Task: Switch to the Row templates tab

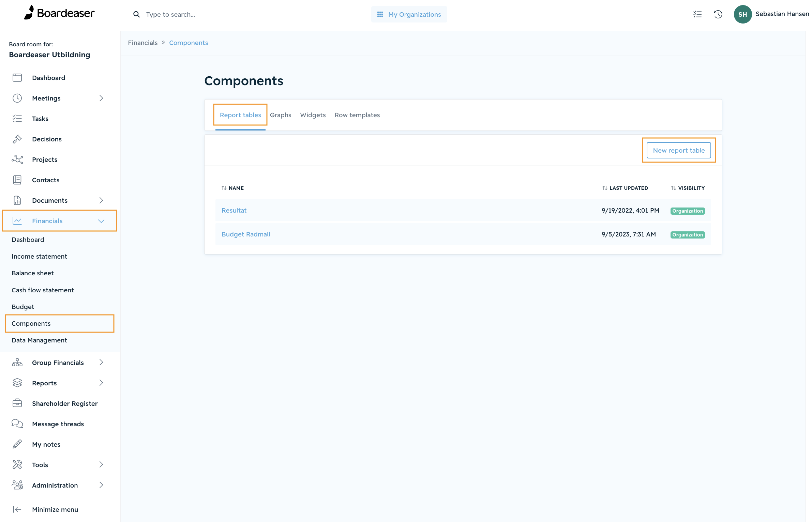Action: (357, 115)
